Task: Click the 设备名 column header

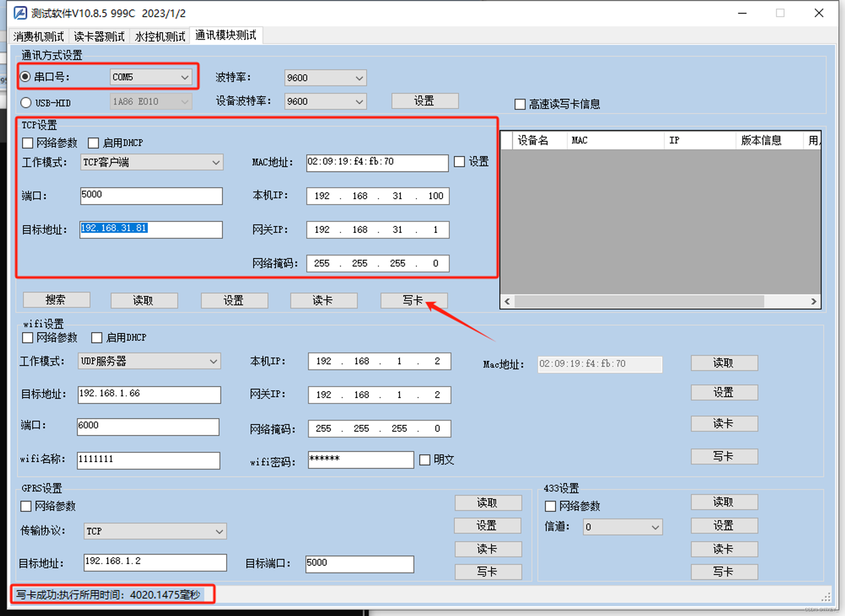Action: tap(540, 140)
